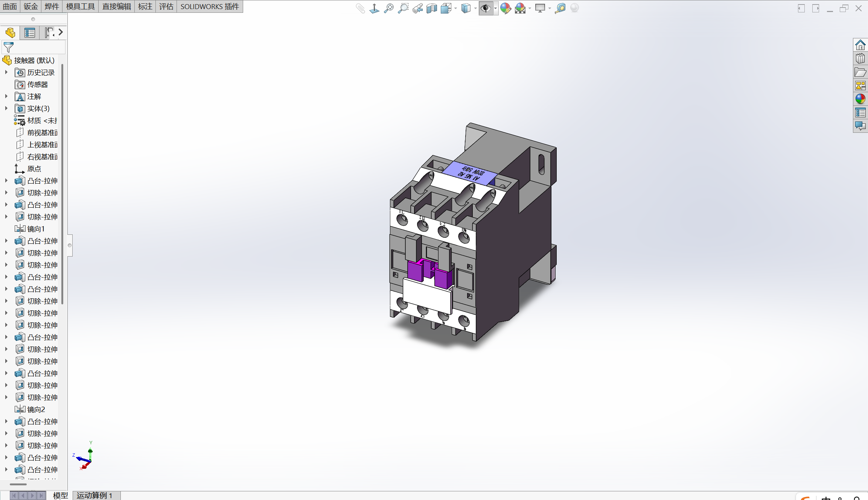The image size is (868, 500).
Task: Expand the 历史记录 tree node
Action: coord(6,72)
